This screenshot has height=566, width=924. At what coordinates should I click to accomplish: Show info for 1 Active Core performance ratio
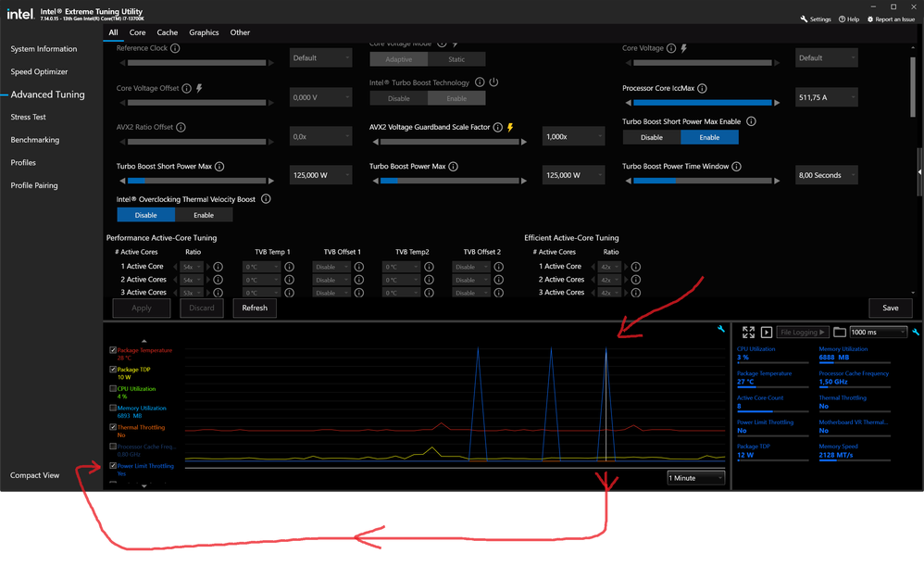click(218, 267)
